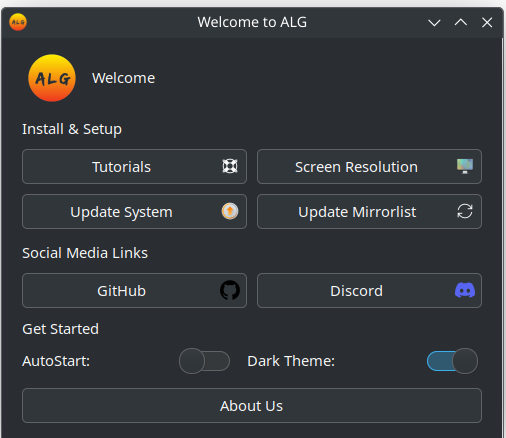The image size is (506, 438).
Task: Run Update Mirrorlist
Action: pyautogui.click(x=369, y=211)
